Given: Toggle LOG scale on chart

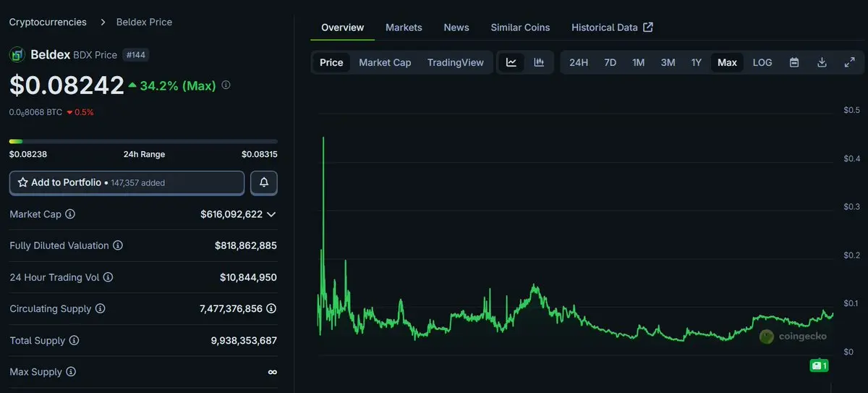Looking at the screenshot, I should [762, 62].
